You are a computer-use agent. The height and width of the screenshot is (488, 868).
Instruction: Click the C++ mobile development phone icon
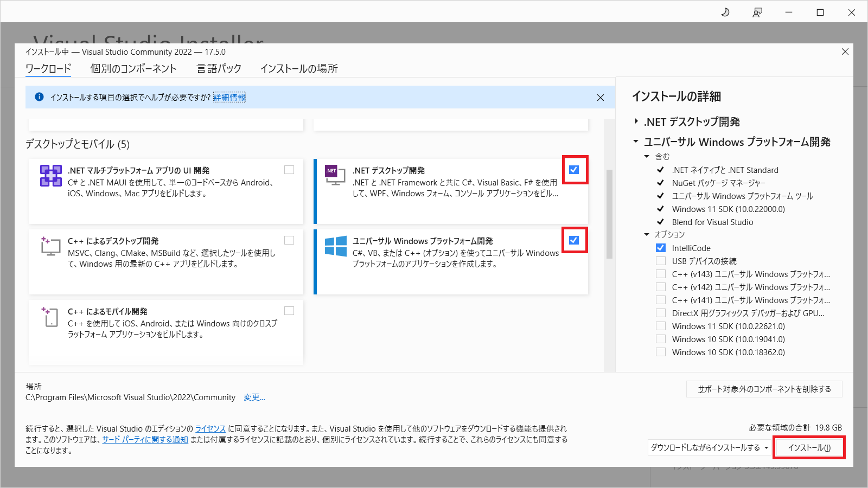[x=50, y=317]
